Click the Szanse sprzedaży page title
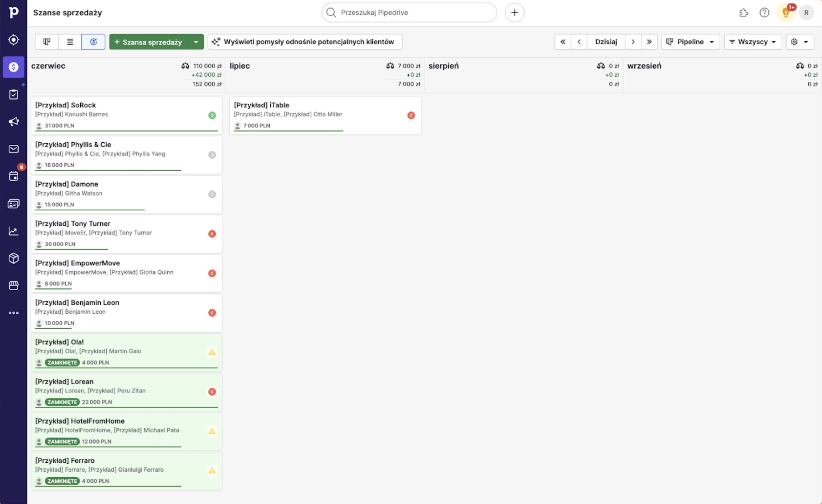The height and width of the screenshot is (504, 822). pos(67,13)
